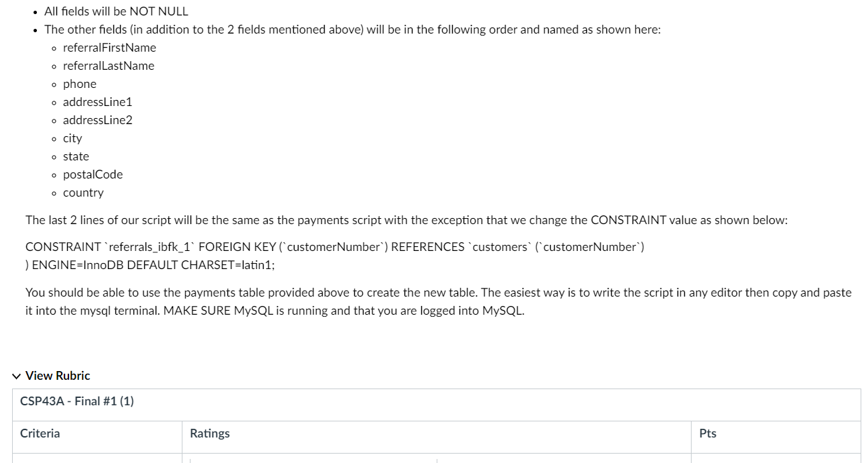Click the Ratings column header
Viewport: 868px width, 463px height.
[x=209, y=433]
